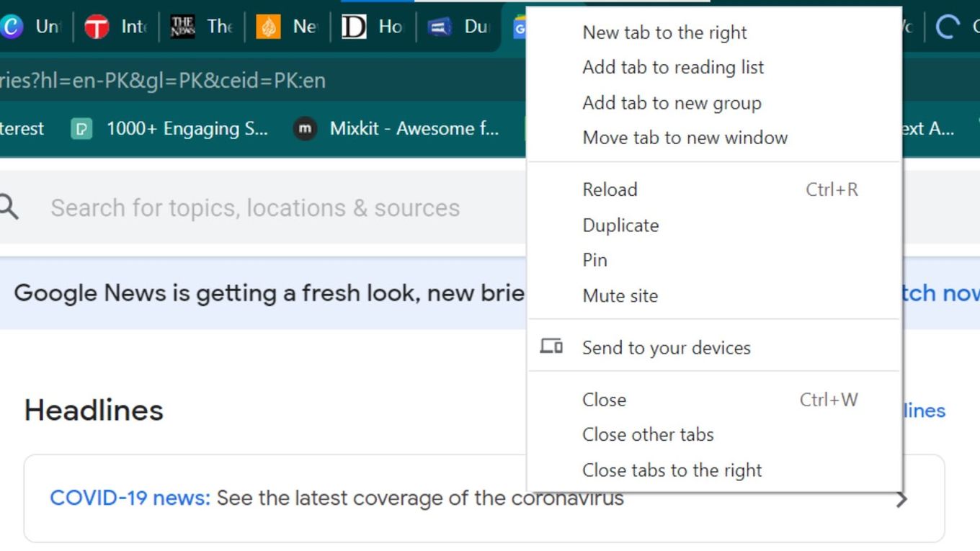
Task: Switch to the Canva tab
Action: [x=30, y=27]
